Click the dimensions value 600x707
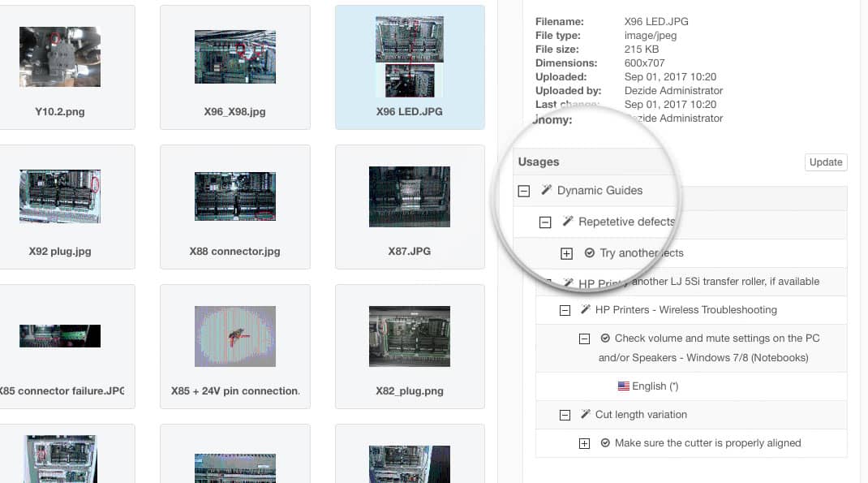 644,63
